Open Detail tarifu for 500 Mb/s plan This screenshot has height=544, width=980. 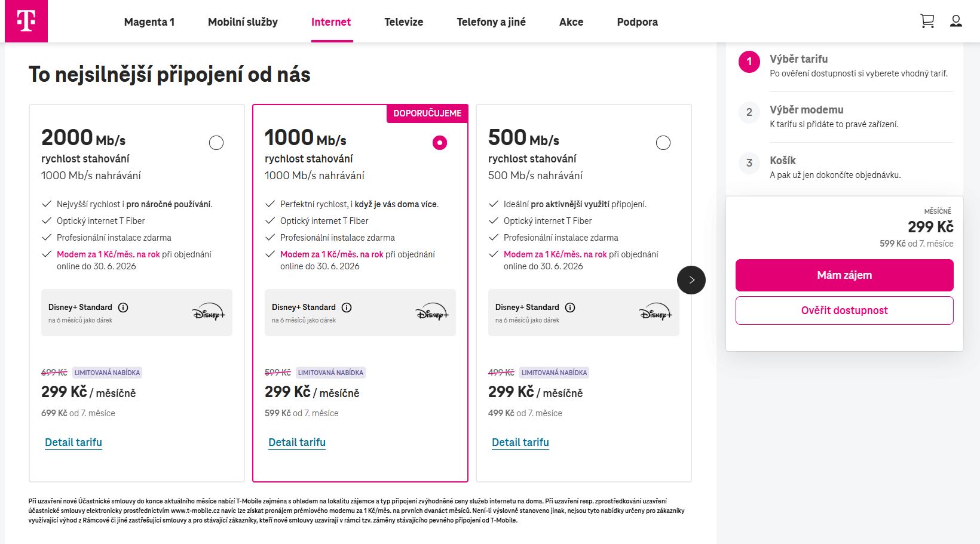520,442
